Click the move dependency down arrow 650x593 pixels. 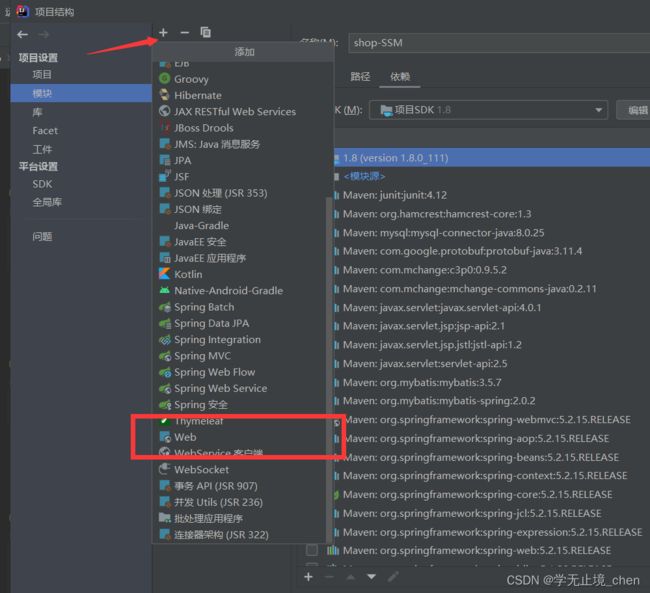(x=371, y=577)
